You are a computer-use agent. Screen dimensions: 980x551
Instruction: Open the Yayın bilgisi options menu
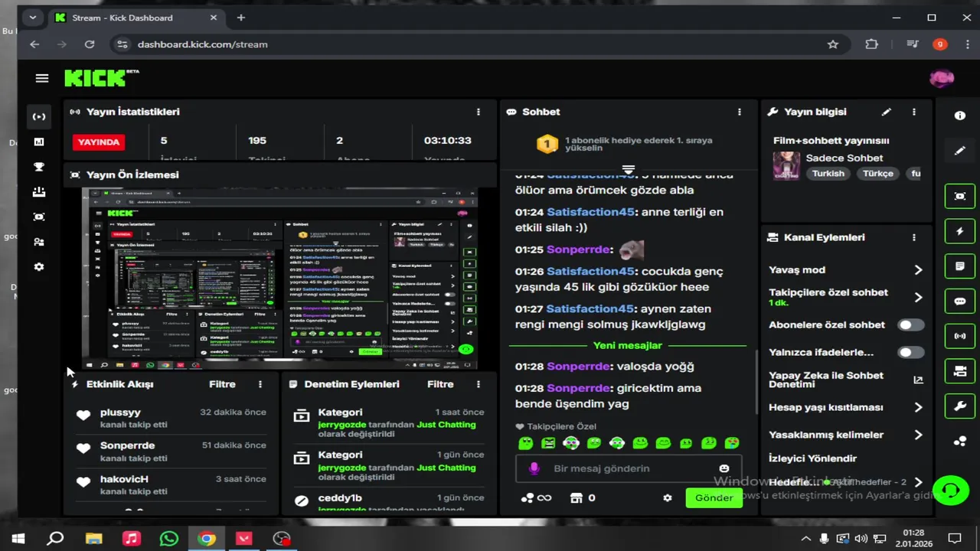coord(913,112)
